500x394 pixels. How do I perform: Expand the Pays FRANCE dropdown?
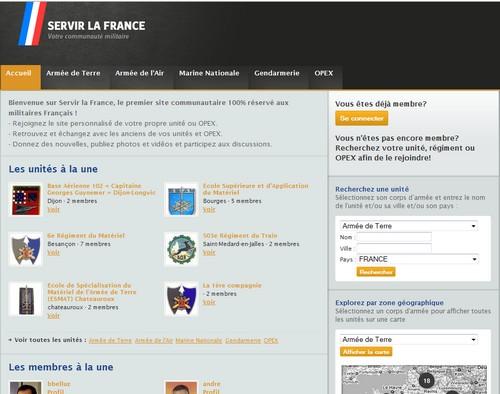[x=418, y=259]
